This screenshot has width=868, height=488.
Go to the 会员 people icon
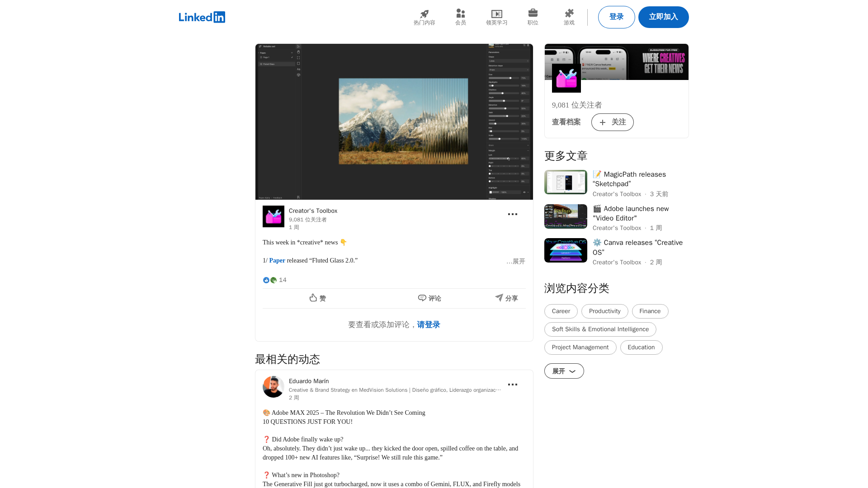(460, 14)
